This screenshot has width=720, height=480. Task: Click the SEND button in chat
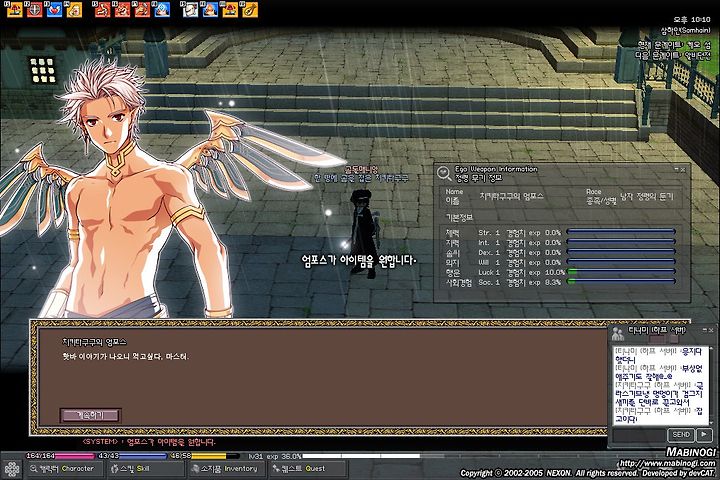[x=681, y=435]
